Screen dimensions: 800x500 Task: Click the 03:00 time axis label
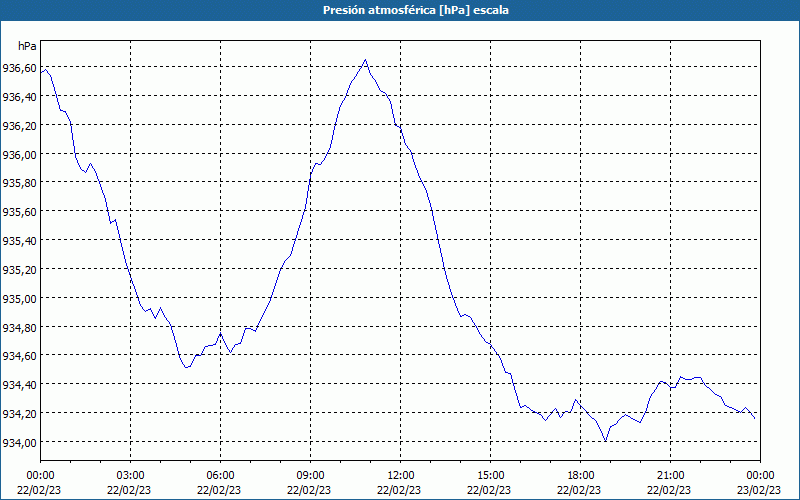click(x=131, y=476)
